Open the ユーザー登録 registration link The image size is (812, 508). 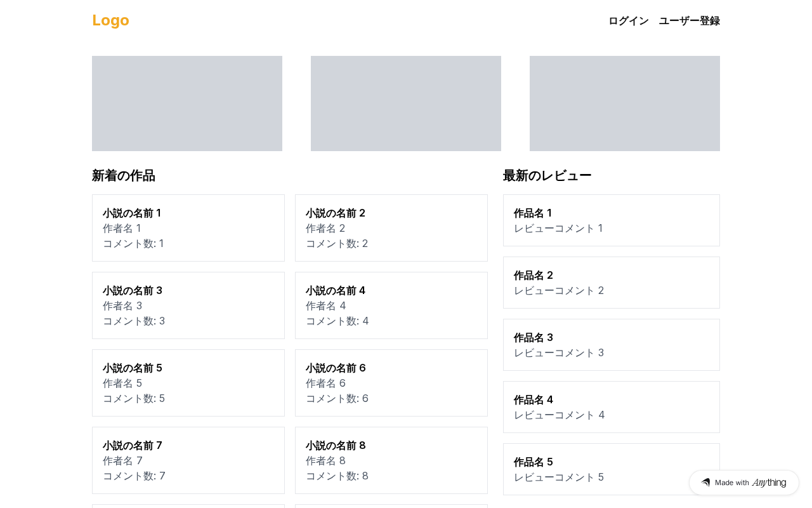(689, 21)
